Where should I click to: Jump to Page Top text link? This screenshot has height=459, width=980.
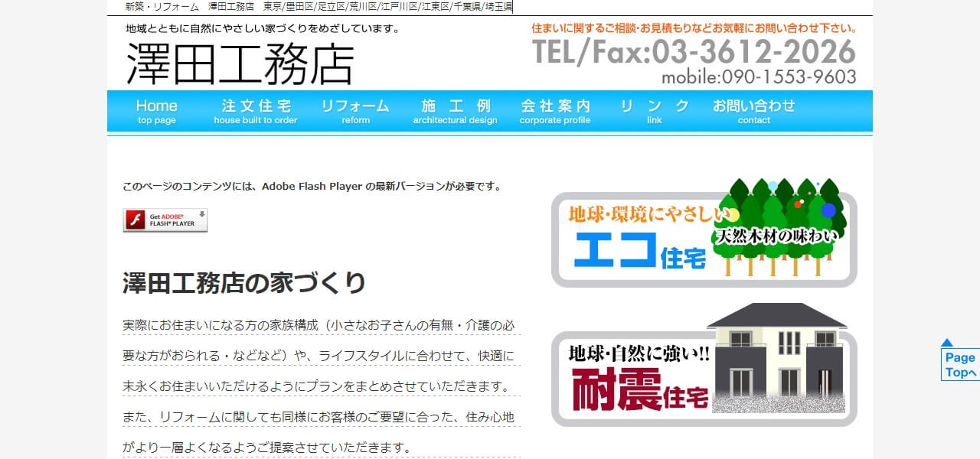tap(960, 366)
